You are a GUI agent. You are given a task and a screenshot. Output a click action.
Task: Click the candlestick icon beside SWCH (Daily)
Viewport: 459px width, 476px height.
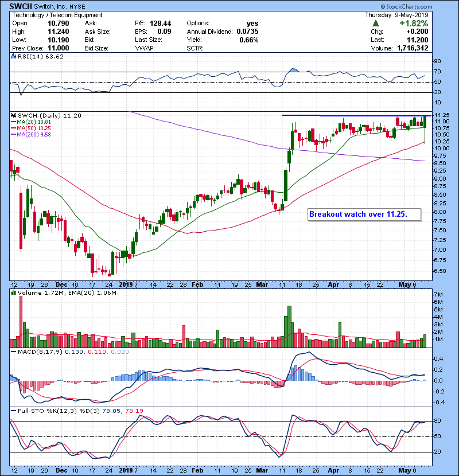pos(13,115)
